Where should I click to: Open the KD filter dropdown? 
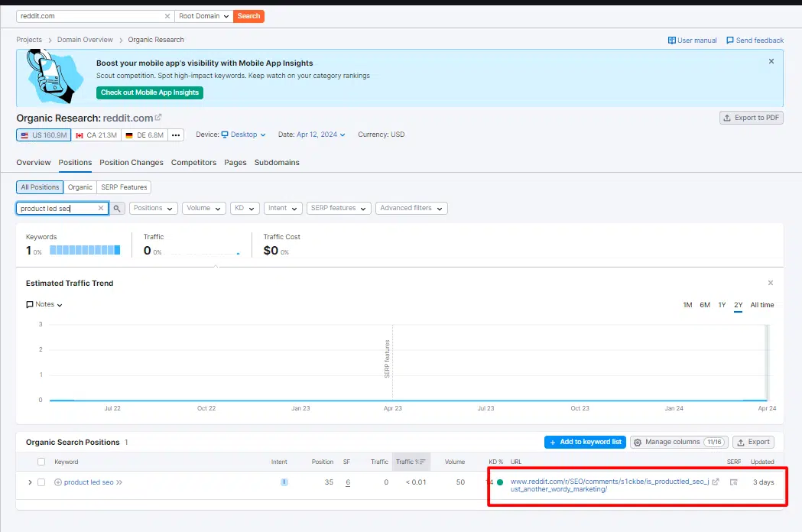click(245, 208)
